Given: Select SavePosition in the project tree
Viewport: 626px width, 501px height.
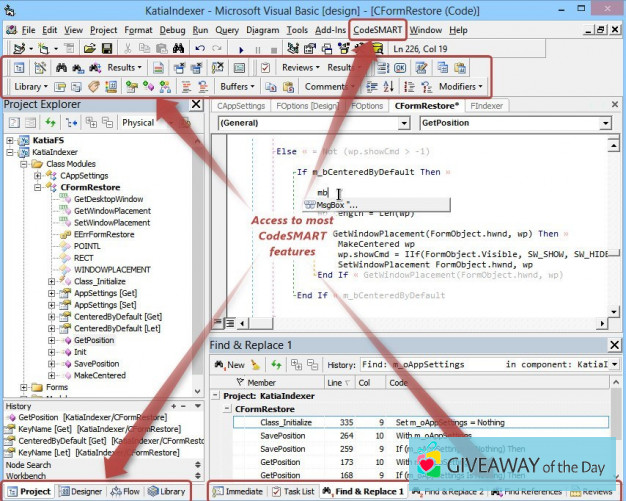Looking at the screenshot, I should [95, 363].
